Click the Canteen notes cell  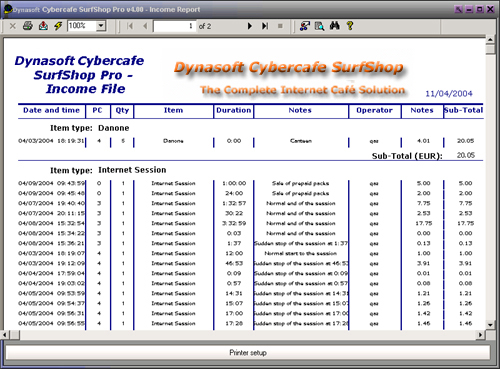click(301, 141)
